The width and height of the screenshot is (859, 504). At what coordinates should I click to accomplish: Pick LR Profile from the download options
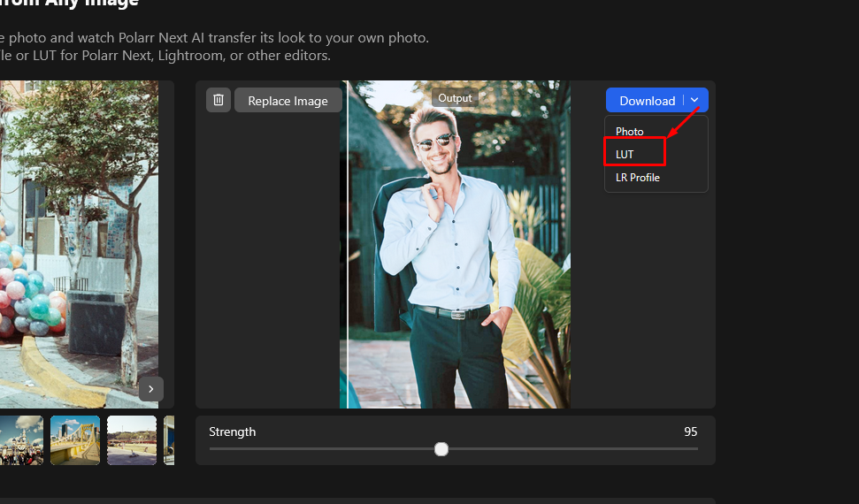(638, 178)
